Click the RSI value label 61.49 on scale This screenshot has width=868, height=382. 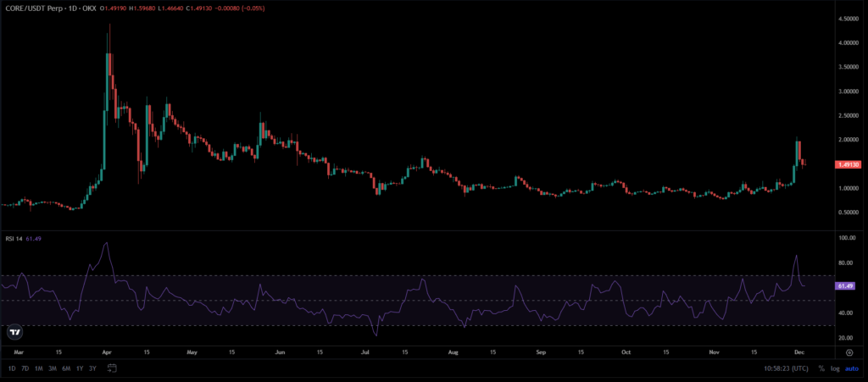845,285
